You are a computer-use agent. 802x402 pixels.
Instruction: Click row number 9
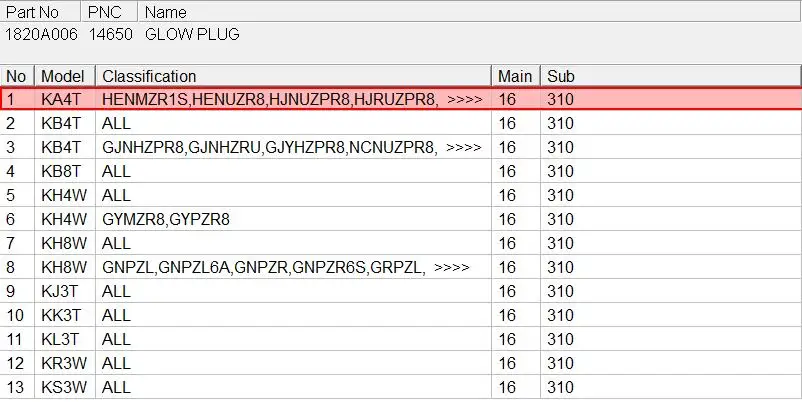(x=11, y=291)
